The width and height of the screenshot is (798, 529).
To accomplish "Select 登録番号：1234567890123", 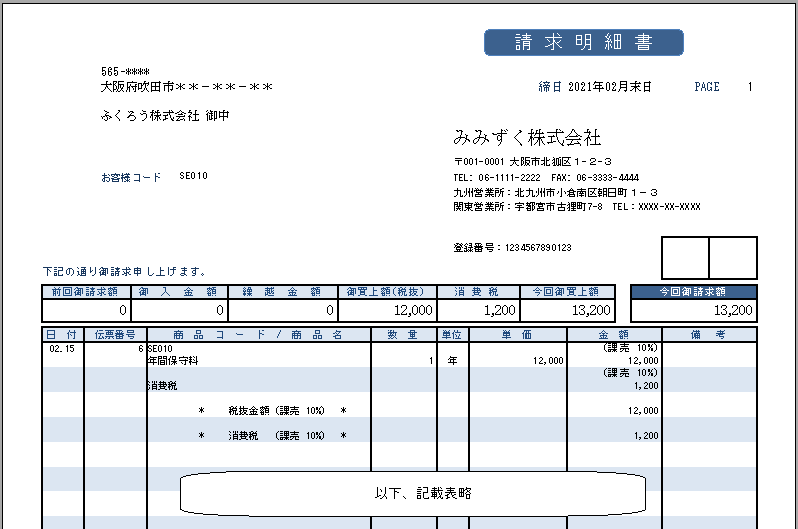I will [x=512, y=248].
